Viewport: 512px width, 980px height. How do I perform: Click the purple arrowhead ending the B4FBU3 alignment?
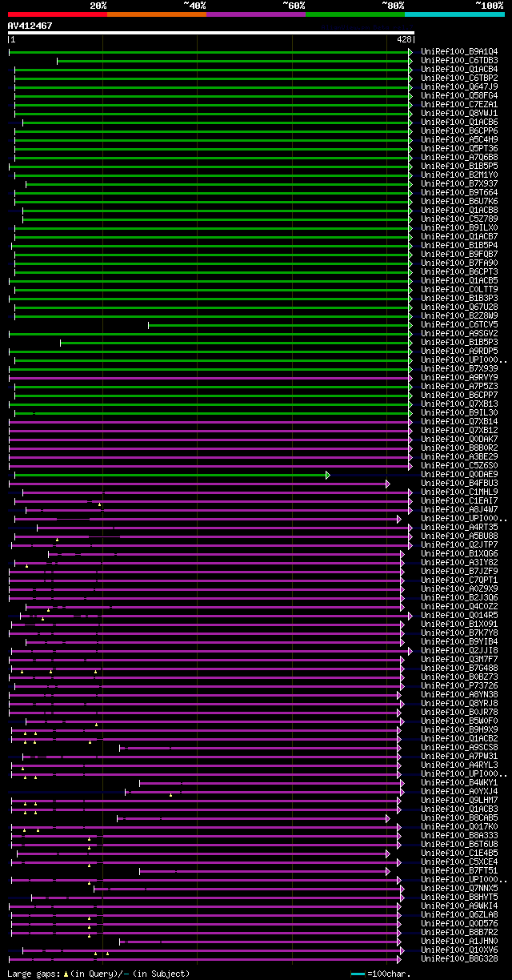coord(387,484)
